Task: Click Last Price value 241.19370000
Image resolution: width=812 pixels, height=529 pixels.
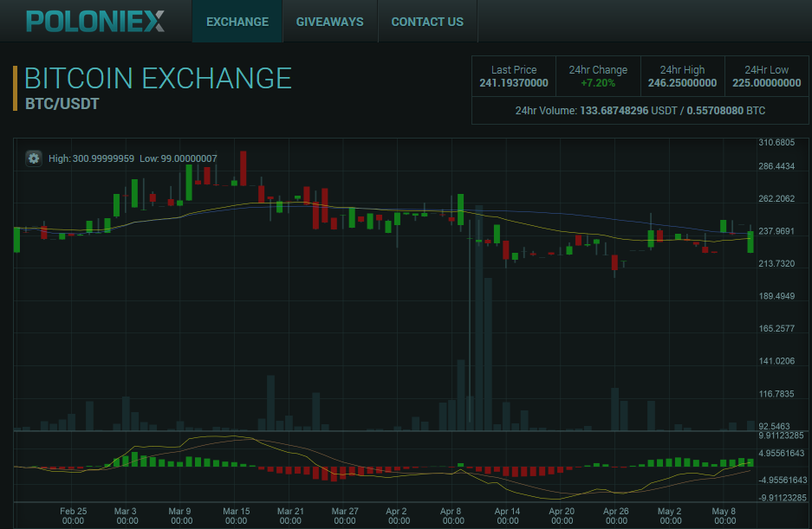Action: (x=514, y=83)
